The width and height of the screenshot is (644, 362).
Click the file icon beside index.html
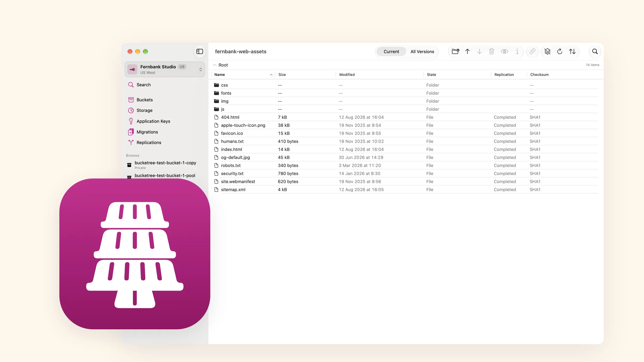216,149
